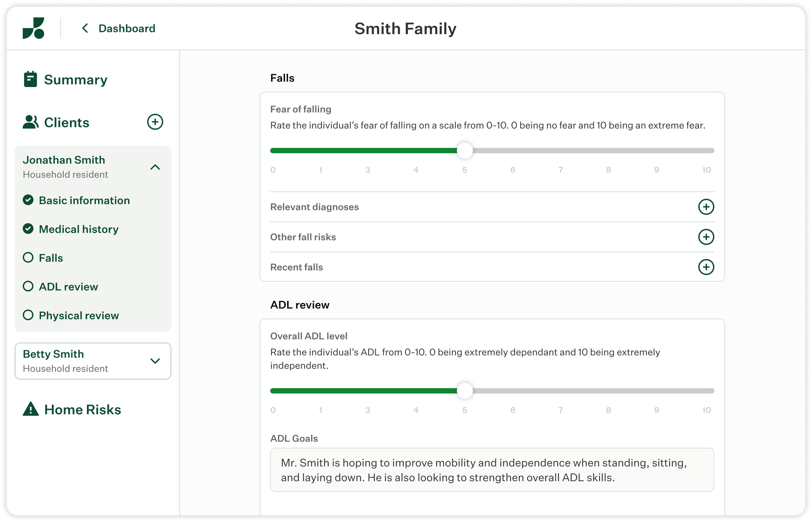Screen dimensions: 812x522
Task: Open ADL review in sidebar
Action: 68,287
